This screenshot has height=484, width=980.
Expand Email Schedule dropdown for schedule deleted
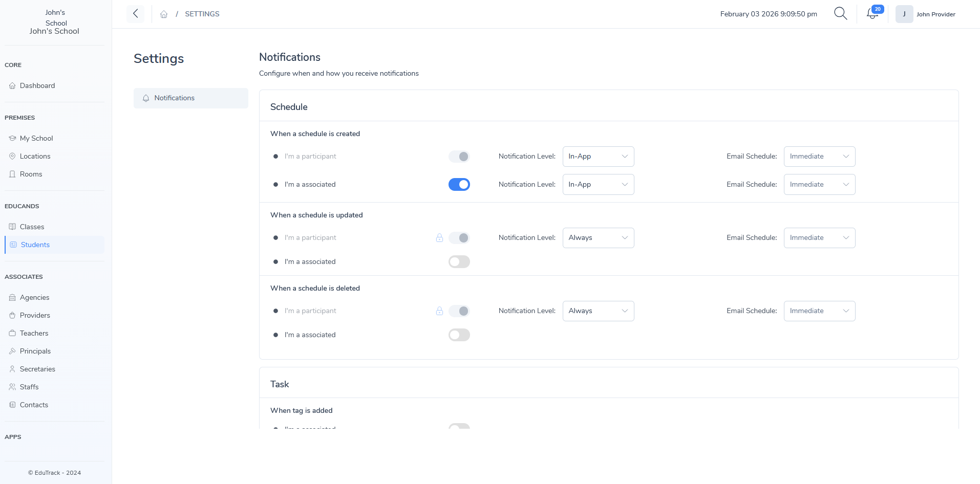pyautogui.click(x=819, y=311)
